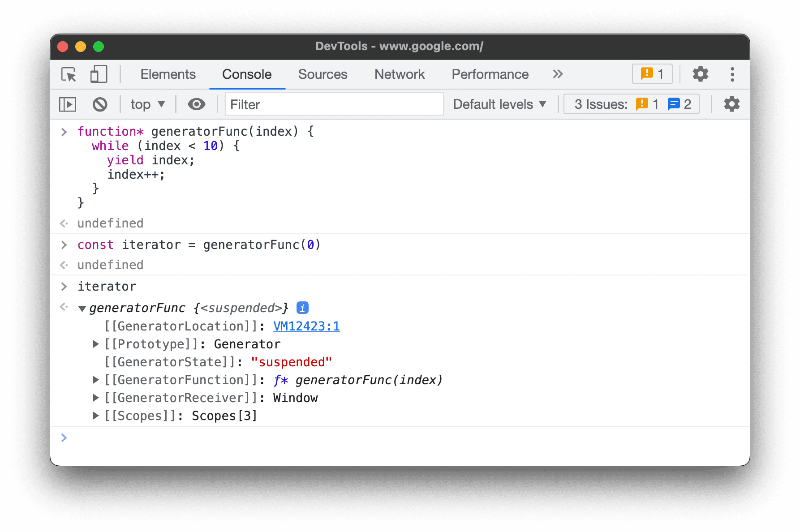
Task: Open the more options three-dot menu
Action: point(732,74)
